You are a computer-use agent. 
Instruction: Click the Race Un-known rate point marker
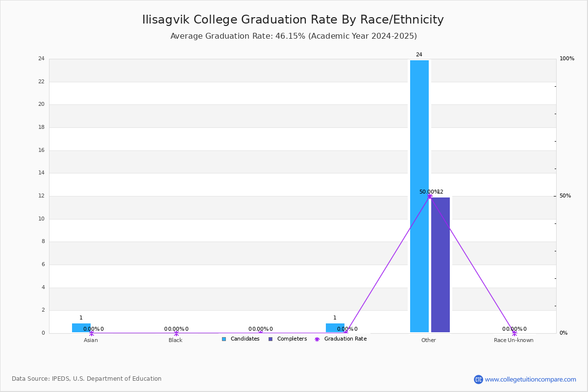pos(514,333)
